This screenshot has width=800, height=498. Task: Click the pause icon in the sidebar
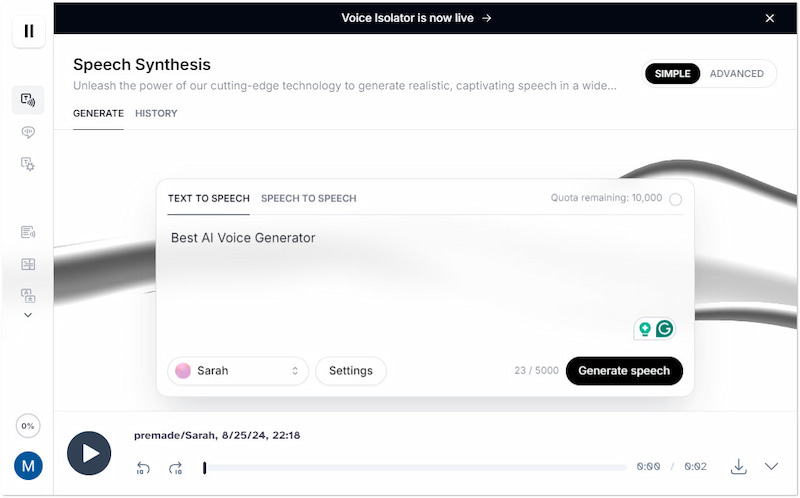pyautogui.click(x=28, y=31)
